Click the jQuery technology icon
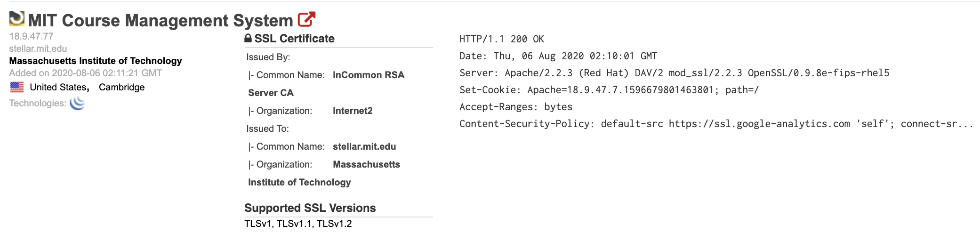Image resolution: width=980 pixels, height=241 pixels. click(x=77, y=103)
